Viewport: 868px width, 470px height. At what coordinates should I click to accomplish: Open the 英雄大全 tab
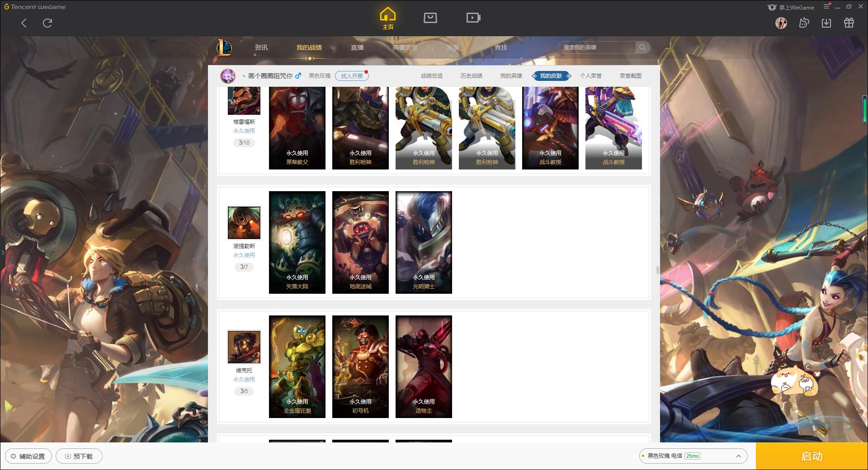405,47
